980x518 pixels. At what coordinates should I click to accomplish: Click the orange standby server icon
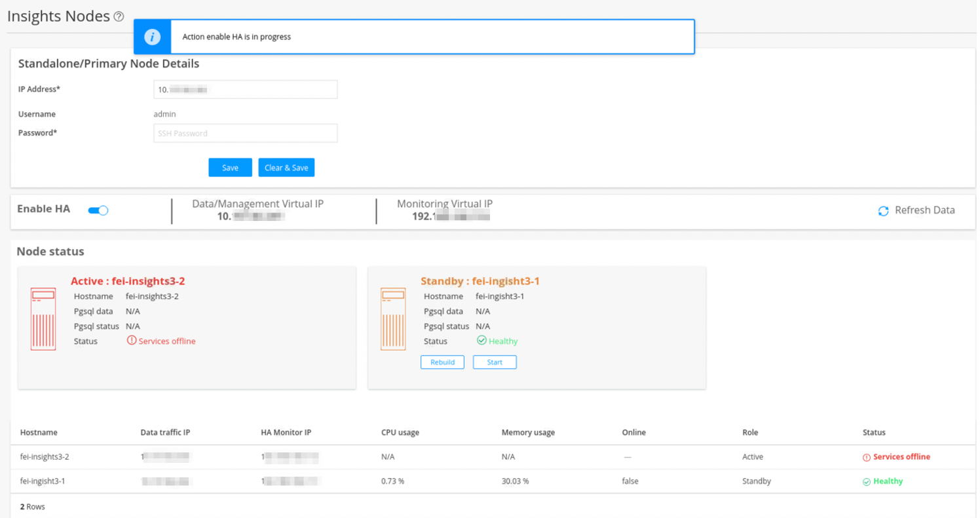click(x=393, y=319)
